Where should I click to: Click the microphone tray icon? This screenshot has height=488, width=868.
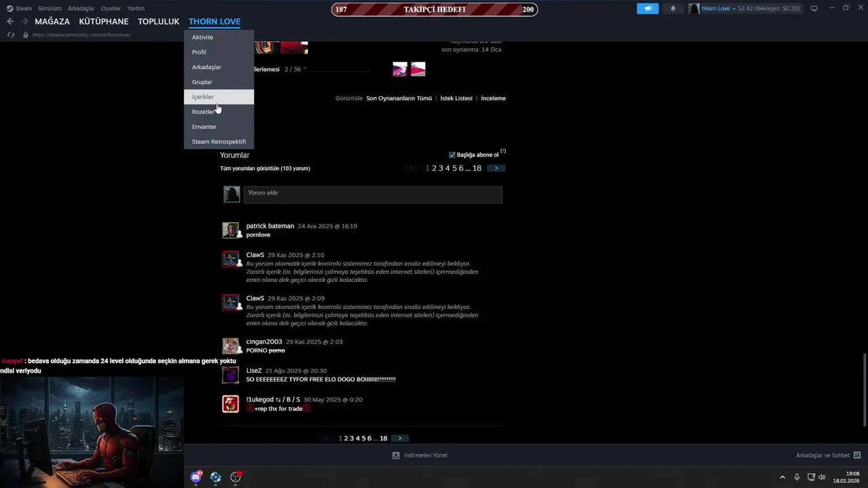coord(797,477)
